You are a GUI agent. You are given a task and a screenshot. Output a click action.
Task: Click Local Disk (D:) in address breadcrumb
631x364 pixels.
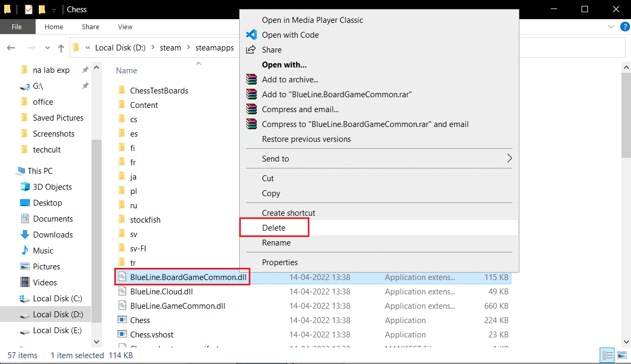tap(120, 47)
